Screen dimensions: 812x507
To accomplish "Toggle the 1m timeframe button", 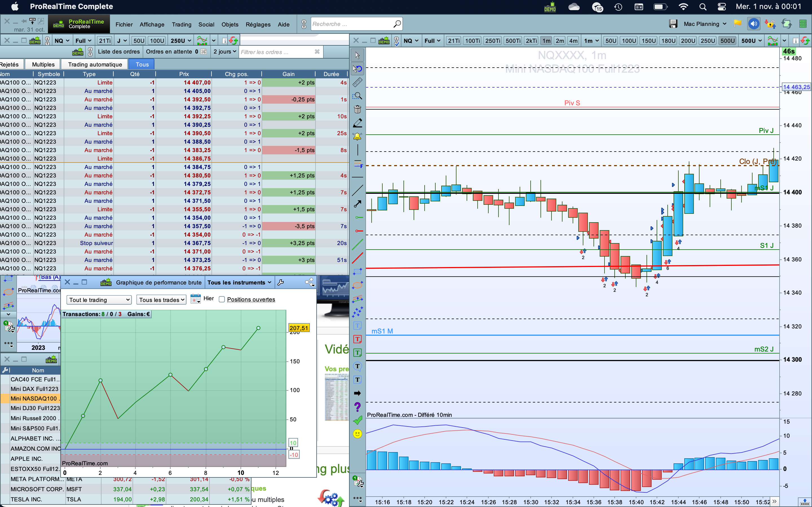I will 547,41.
